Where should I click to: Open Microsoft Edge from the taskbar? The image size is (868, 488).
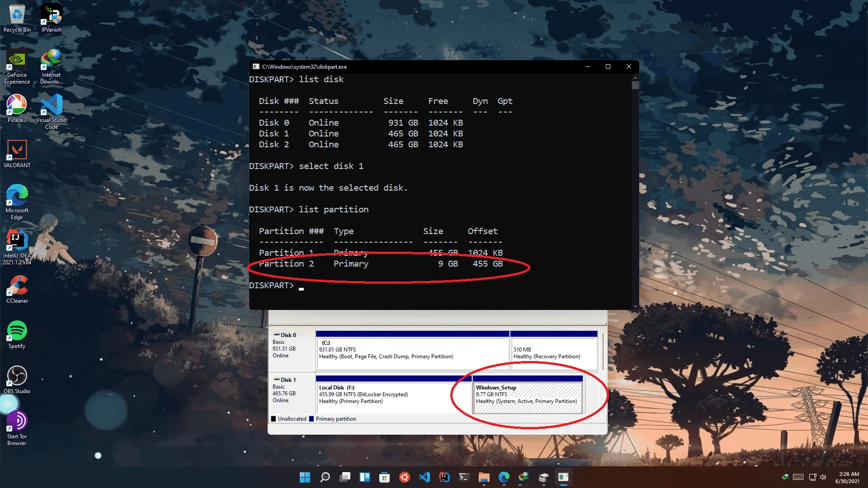click(504, 477)
